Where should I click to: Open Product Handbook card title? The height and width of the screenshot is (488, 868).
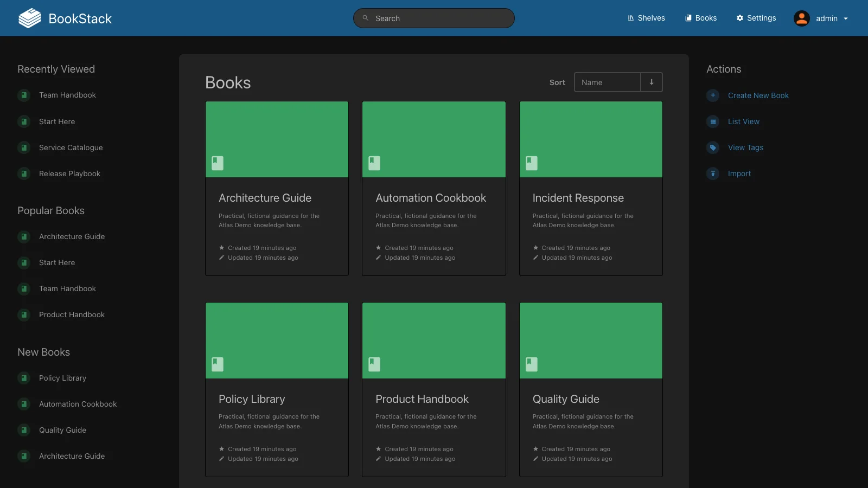pyautogui.click(x=422, y=399)
